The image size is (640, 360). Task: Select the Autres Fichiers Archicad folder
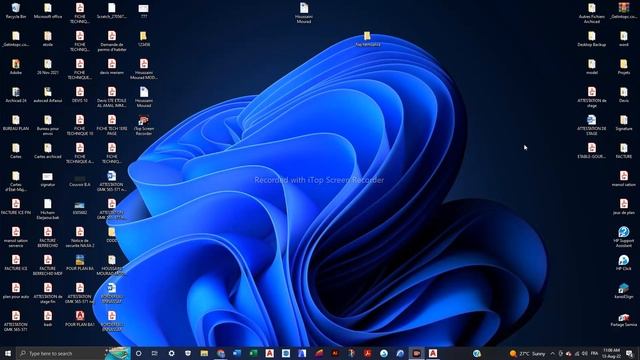point(592,13)
